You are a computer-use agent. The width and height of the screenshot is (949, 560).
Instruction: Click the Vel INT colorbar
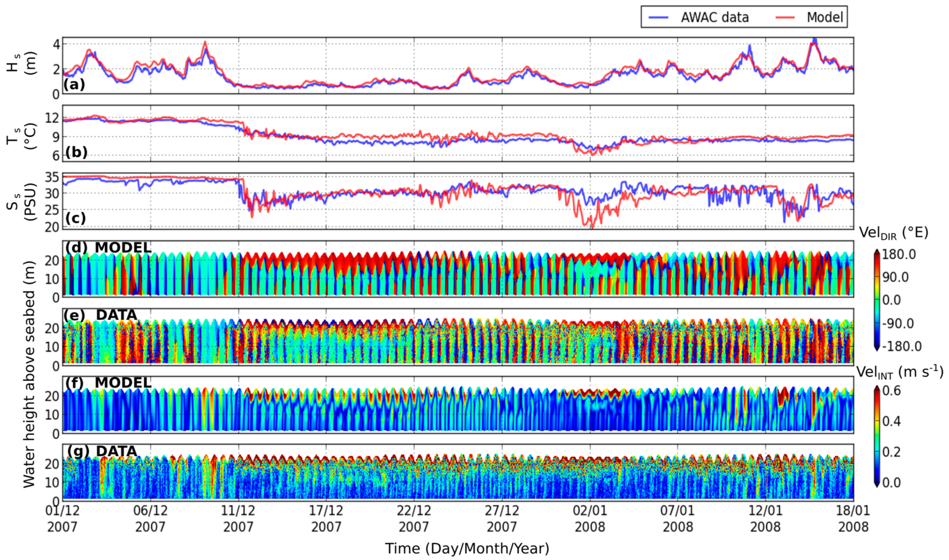pos(877,436)
